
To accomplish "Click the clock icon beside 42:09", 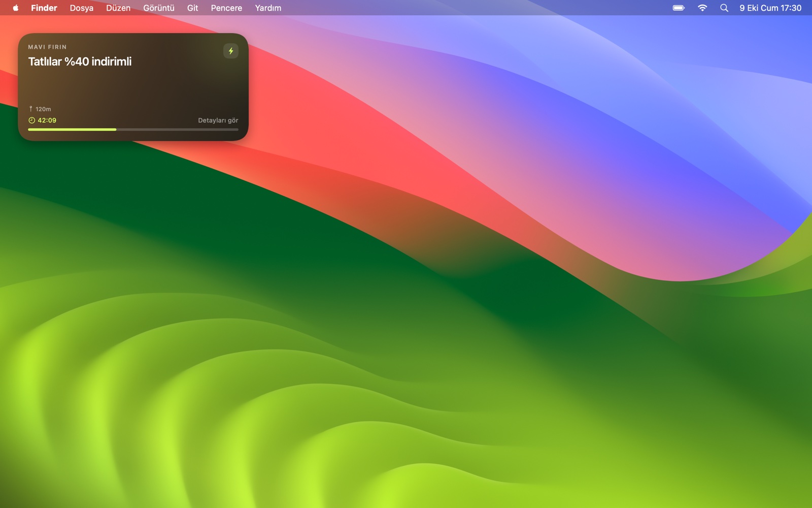I will tap(31, 120).
